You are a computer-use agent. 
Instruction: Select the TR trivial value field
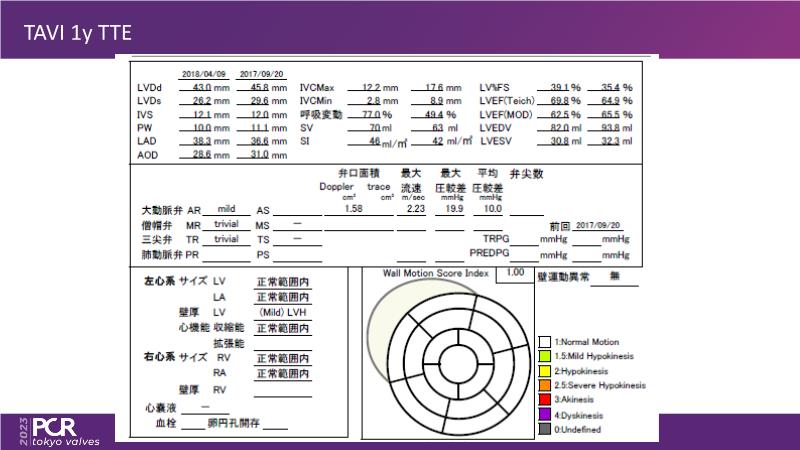click(227, 239)
